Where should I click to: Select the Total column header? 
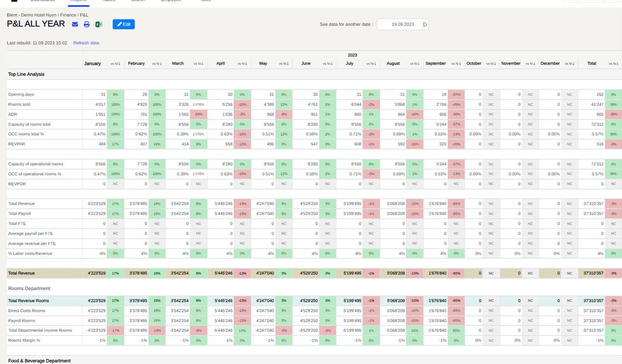pyautogui.click(x=592, y=63)
